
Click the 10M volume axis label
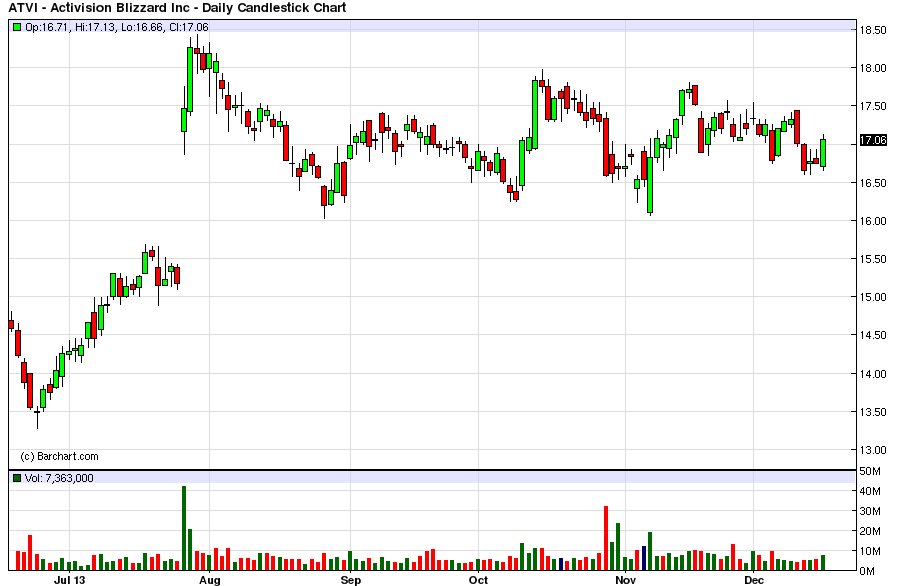click(870, 551)
